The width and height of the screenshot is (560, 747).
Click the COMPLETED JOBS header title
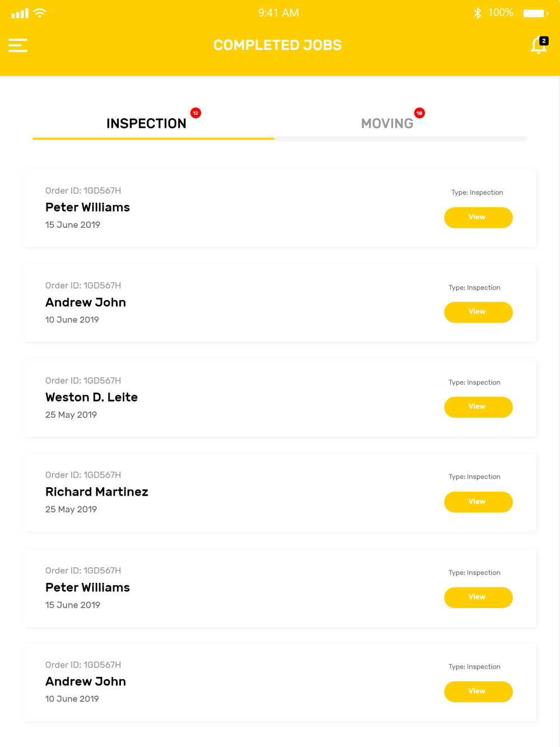coord(278,45)
